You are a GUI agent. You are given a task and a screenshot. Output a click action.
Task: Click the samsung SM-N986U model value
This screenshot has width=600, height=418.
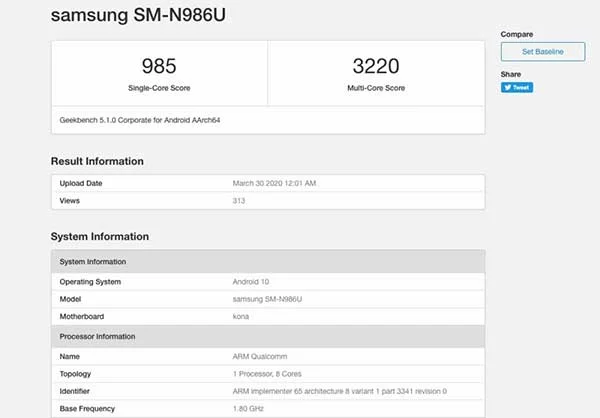[x=267, y=299]
